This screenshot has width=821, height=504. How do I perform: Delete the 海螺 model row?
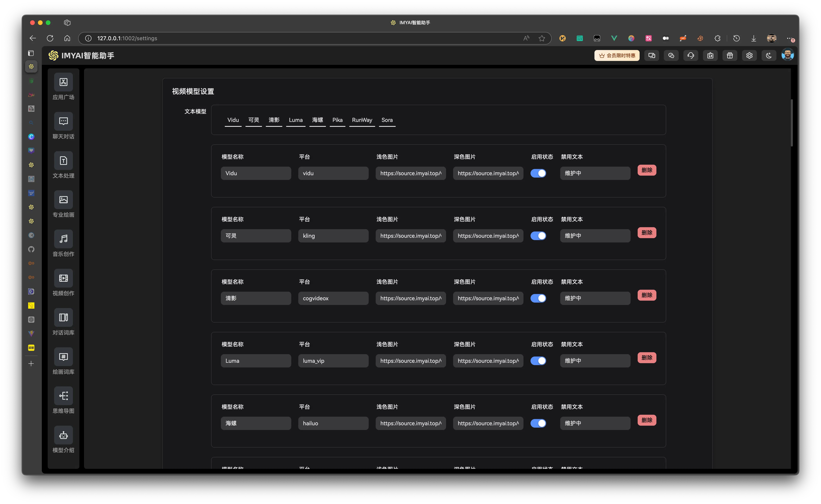click(647, 420)
